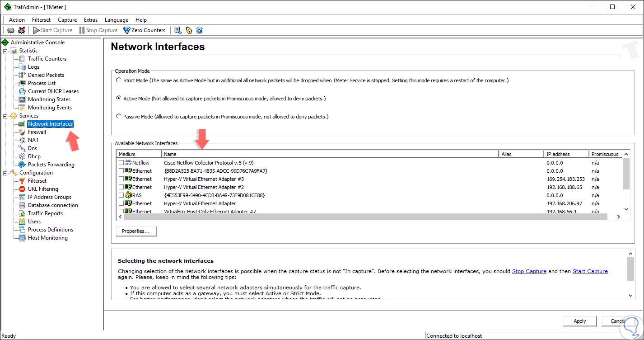Viewport: 644px width, 340px height.
Task: Check the RAS {4E553F99...} interface box
Action: pos(121,195)
